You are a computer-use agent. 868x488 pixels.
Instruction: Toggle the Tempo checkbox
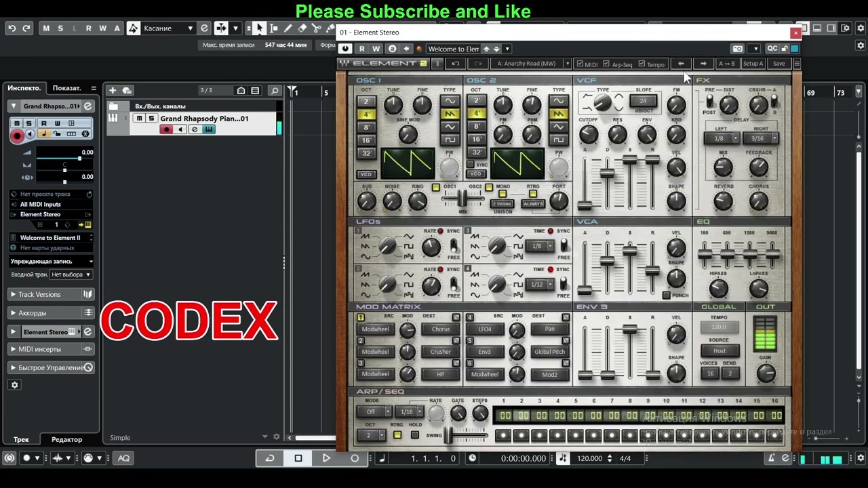[x=642, y=64]
